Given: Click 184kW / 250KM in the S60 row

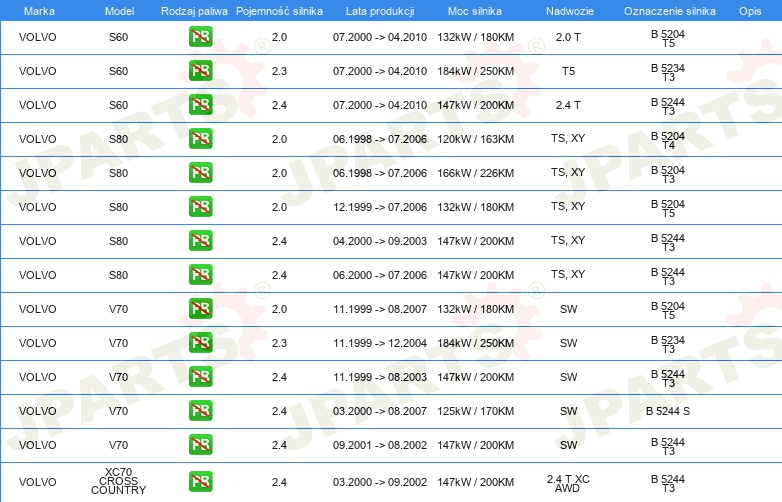Looking at the screenshot, I should [x=475, y=71].
